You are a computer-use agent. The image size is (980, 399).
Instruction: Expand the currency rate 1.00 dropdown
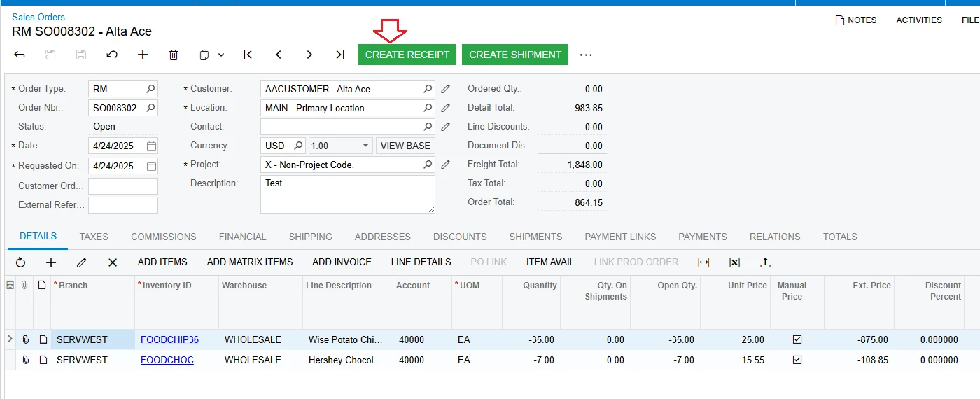pos(366,146)
